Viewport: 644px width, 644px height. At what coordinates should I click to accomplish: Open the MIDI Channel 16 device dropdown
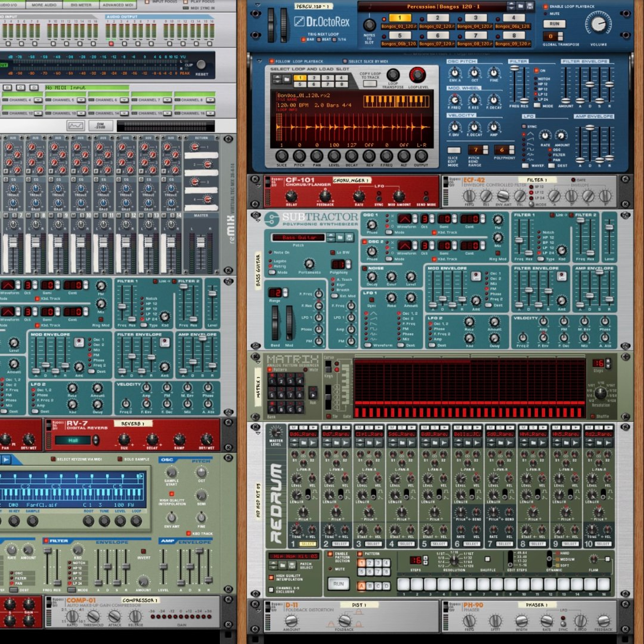(210, 113)
